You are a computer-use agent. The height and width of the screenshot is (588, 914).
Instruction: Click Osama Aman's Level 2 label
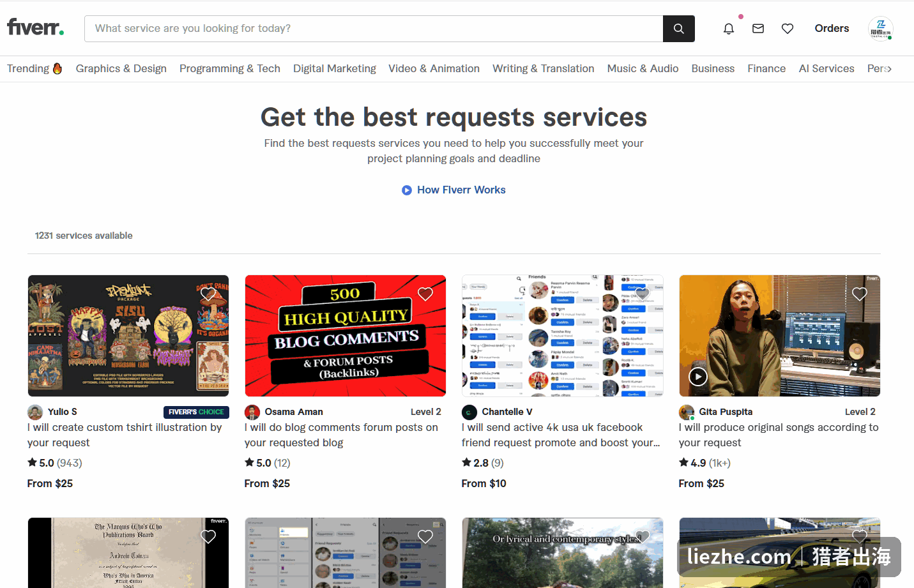[426, 412]
